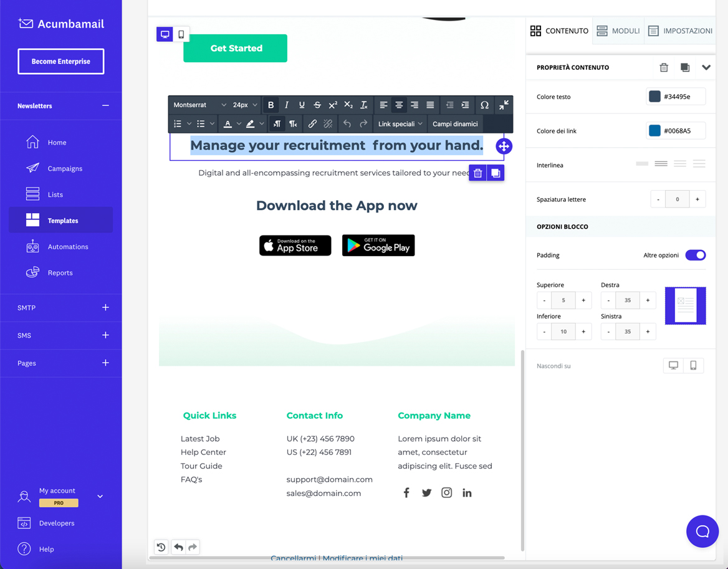Switch to the MODULI tab

coord(618,31)
